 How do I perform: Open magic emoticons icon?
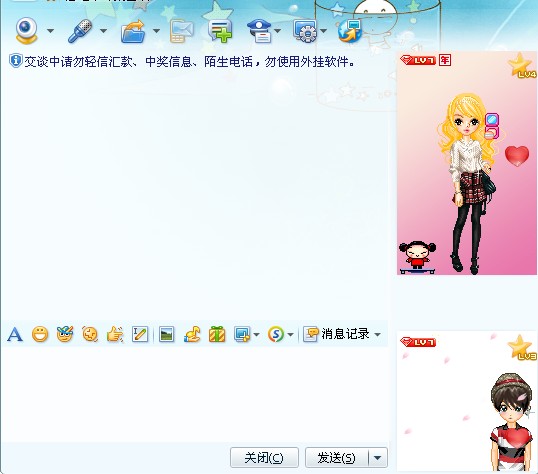tap(65, 334)
